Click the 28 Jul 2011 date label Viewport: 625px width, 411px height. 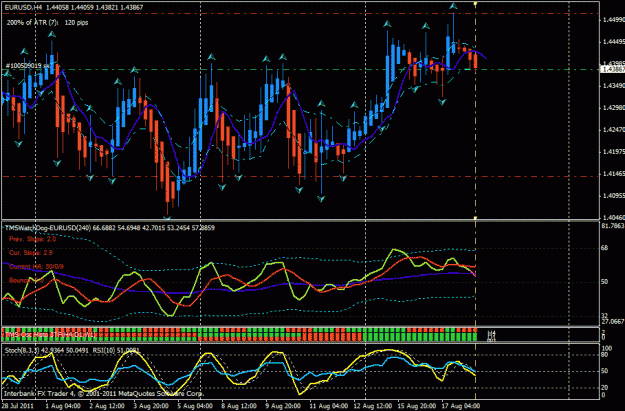pyautogui.click(x=18, y=406)
